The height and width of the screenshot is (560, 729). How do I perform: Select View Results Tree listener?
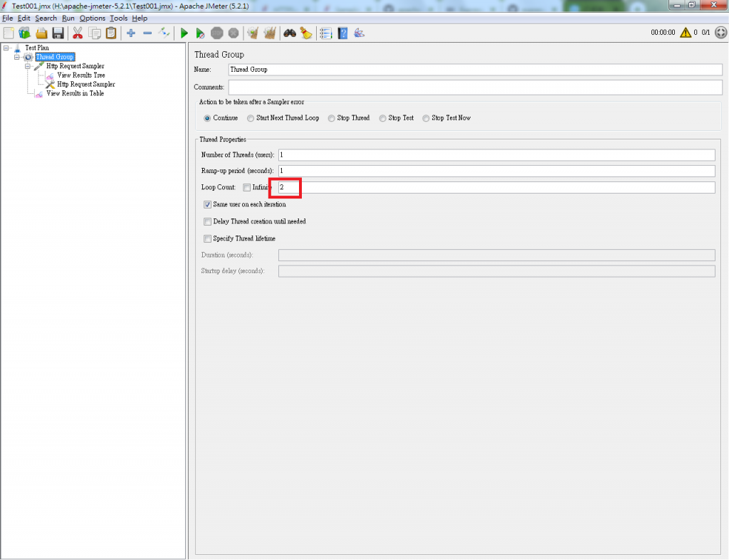(81, 75)
